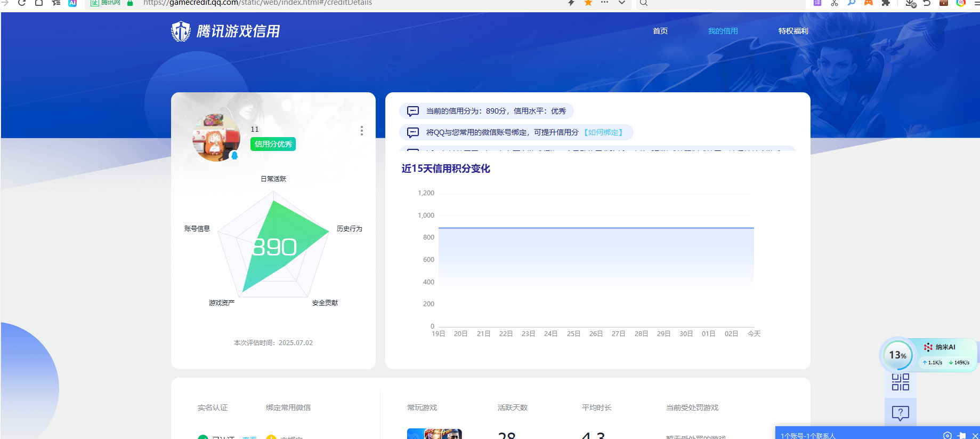Go to the 首页 nav tab

coord(660,31)
